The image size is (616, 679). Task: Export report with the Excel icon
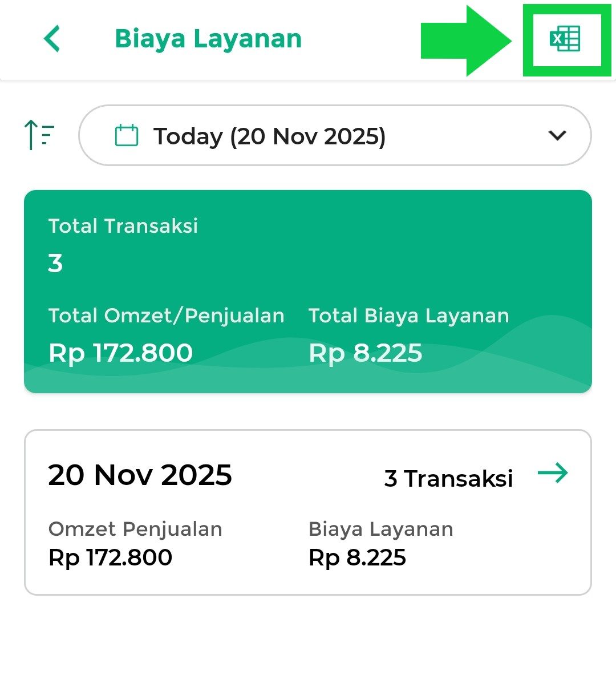click(x=565, y=39)
